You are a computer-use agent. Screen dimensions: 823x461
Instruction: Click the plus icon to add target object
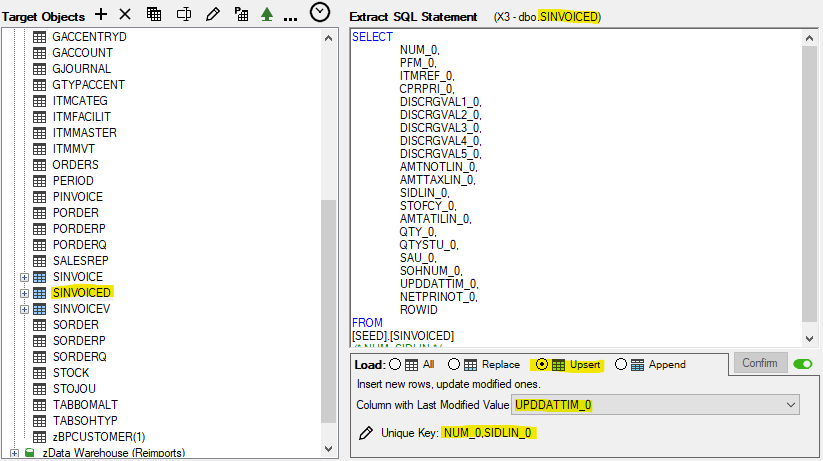(100, 14)
